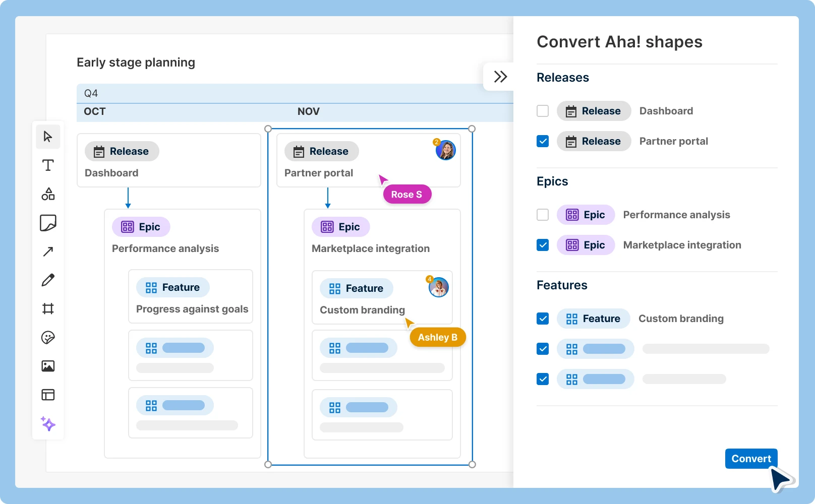Uncheck the Partner portal release
This screenshot has width=815, height=504.
pyautogui.click(x=543, y=141)
